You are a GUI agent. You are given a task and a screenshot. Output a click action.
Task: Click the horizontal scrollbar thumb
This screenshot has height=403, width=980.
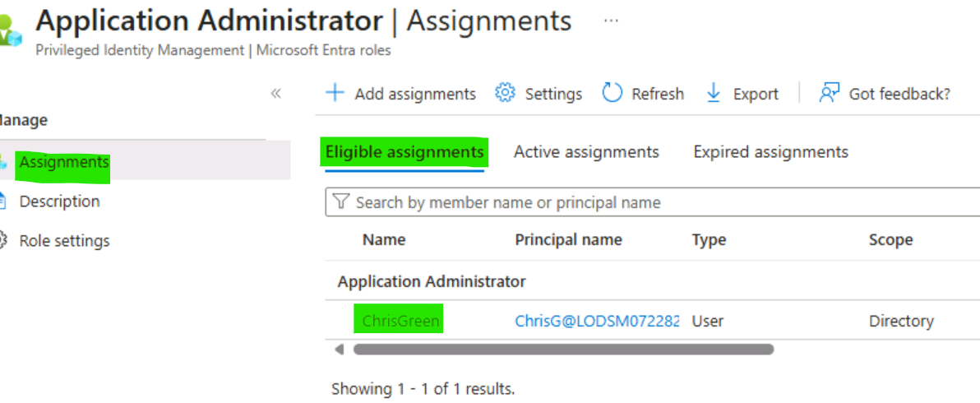pyautogui.click(x=564, y=350)
